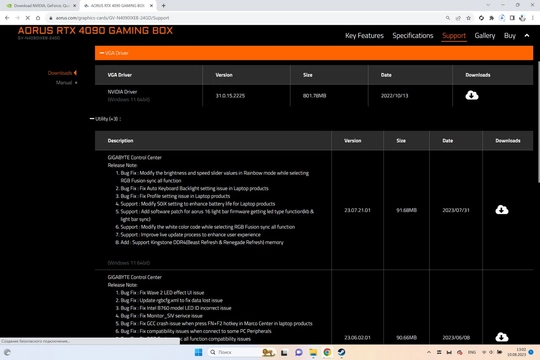Stop loading the page

click(x=28, y=18)
